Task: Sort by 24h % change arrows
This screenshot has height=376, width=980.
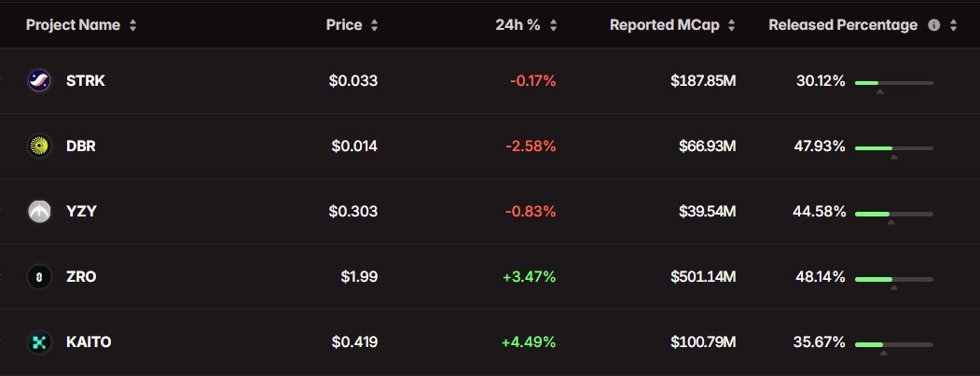Action: (x=553, y=25)
